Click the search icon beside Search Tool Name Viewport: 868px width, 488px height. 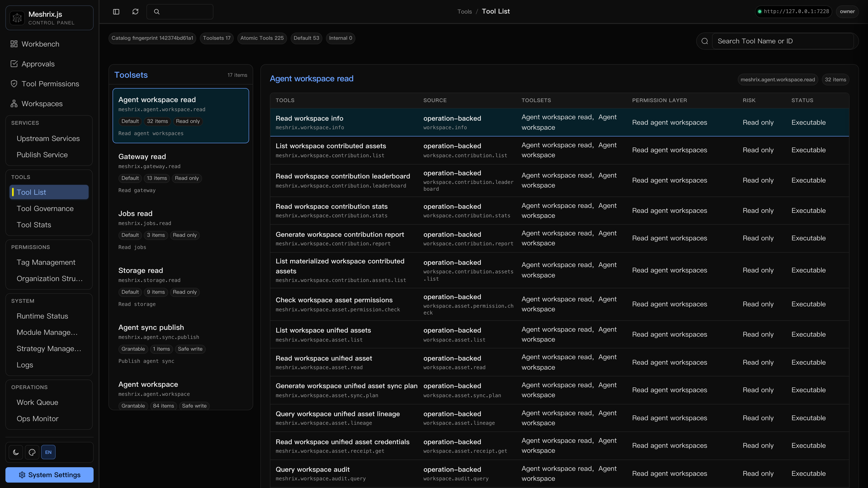(705, 41)
